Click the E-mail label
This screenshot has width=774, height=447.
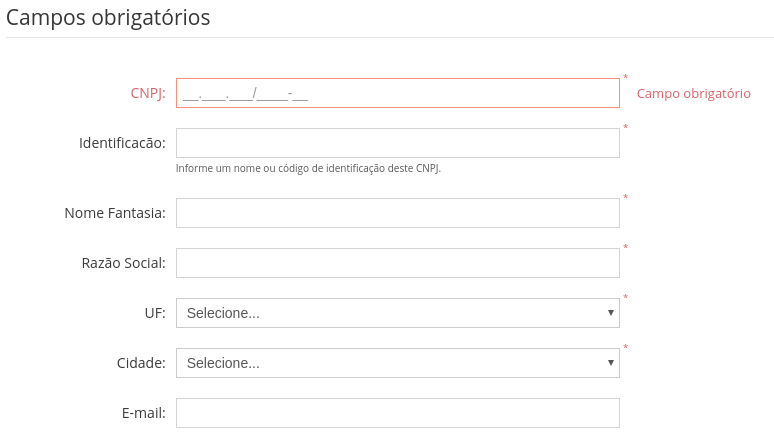pyautogui.click(x=143, y=413)
